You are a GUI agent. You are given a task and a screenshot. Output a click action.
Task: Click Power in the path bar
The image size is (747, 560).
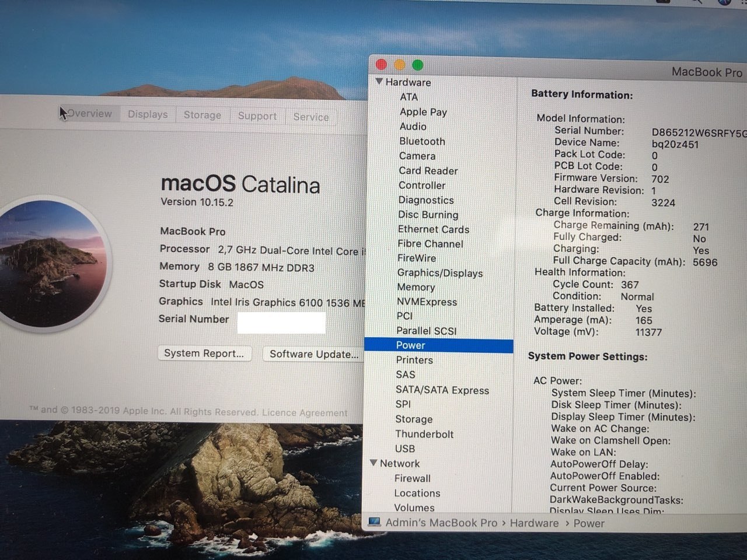(x=589, y=523)
